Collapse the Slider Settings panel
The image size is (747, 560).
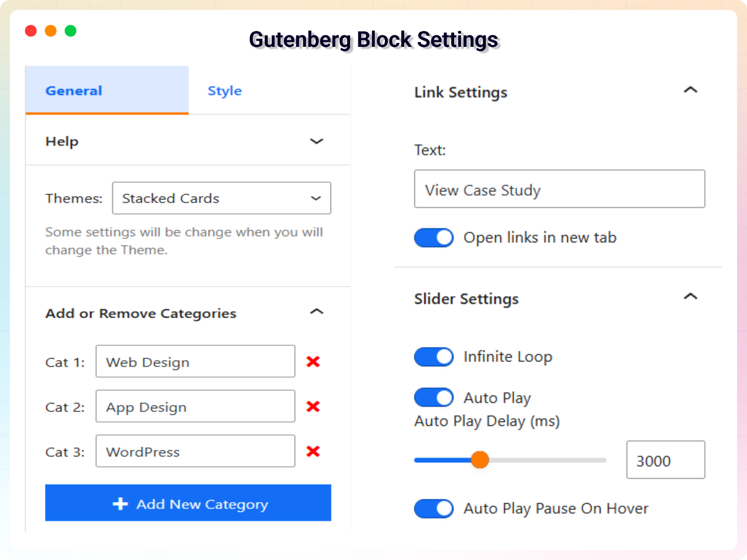coord(691,297)
